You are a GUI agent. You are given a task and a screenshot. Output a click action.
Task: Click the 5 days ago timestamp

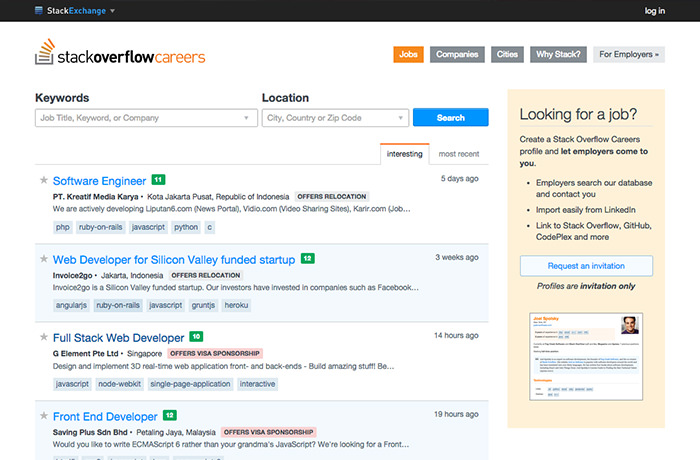click(x=459, y=179)
